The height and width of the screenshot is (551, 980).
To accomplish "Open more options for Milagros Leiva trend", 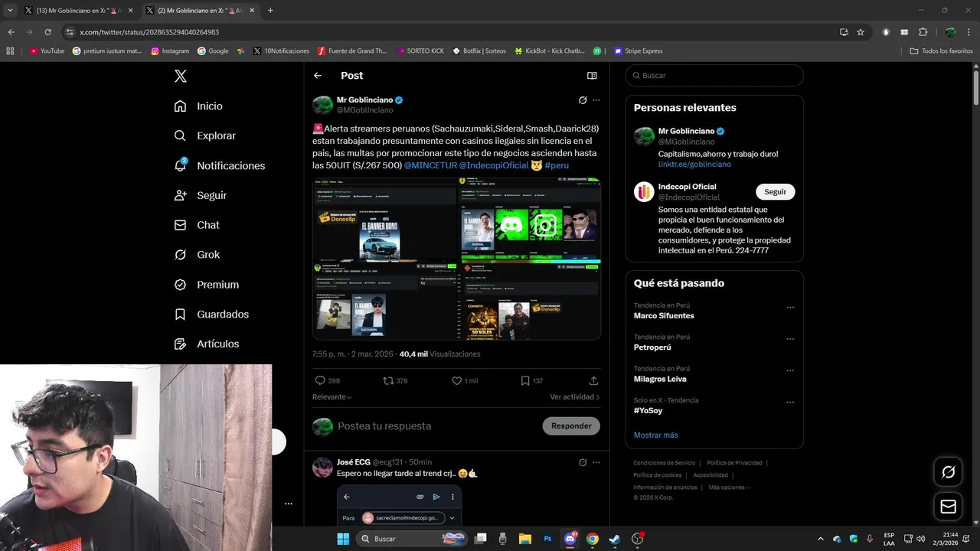I will click(x=790, y=370).
